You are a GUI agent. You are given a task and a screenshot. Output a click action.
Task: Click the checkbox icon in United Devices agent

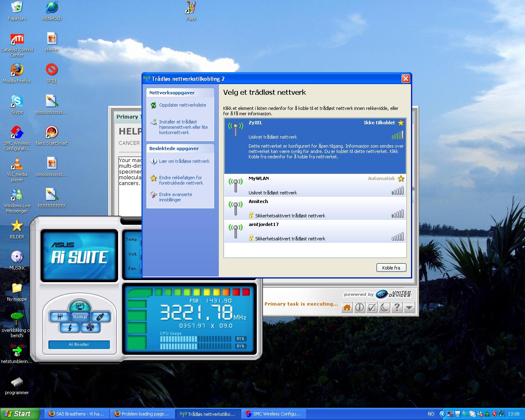[372, 308]
